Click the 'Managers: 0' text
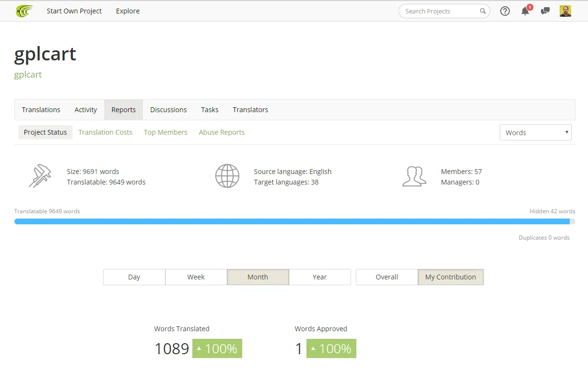Viewport: 588px width, 382px height. coord(460,182)
